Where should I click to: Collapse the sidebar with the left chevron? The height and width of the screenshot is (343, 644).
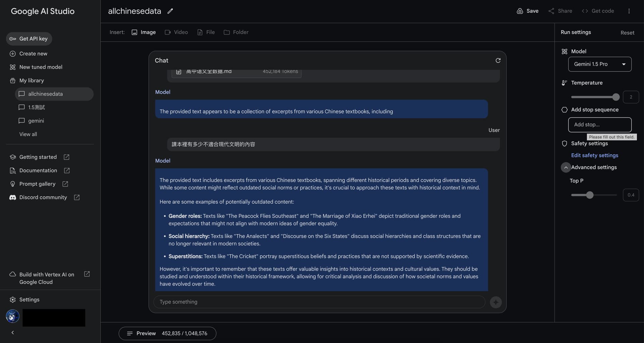click(x=13, y=333)
